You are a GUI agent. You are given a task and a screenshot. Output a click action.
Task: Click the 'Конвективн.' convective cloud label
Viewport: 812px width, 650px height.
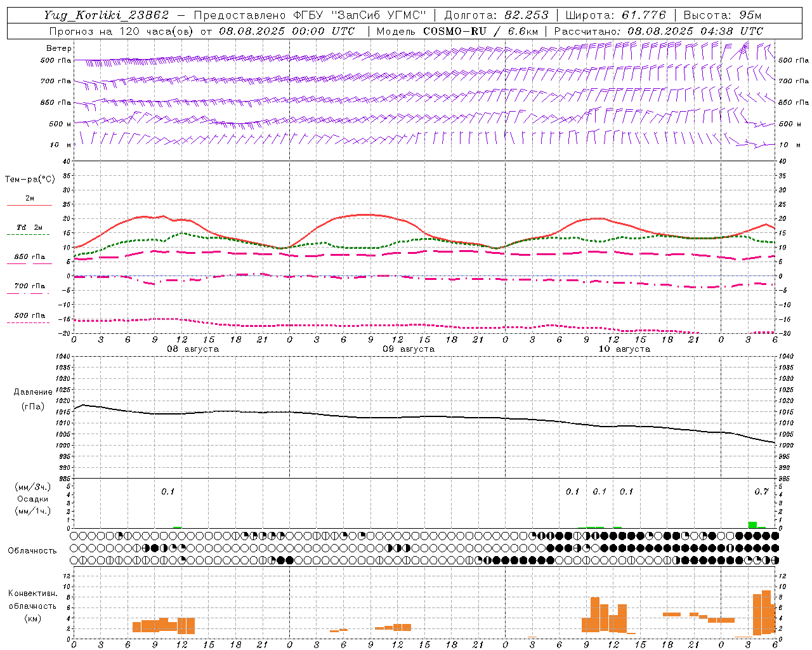(x=33, y=594)
